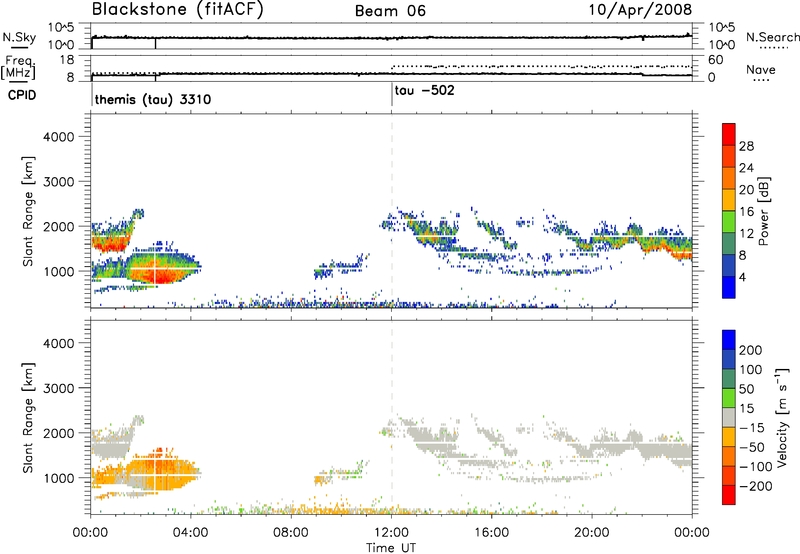
Task: Click the date '10/Apr/2008'
Action: (640, 10)
